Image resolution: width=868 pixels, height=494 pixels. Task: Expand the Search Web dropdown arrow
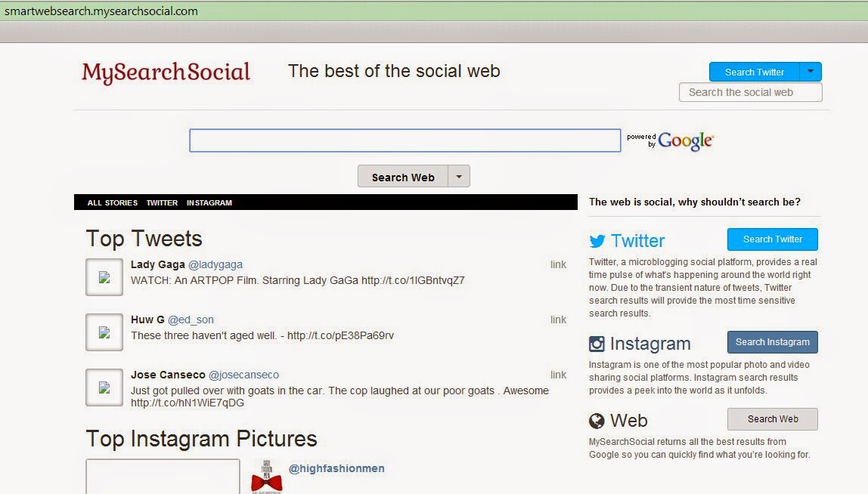click(459, 177)
